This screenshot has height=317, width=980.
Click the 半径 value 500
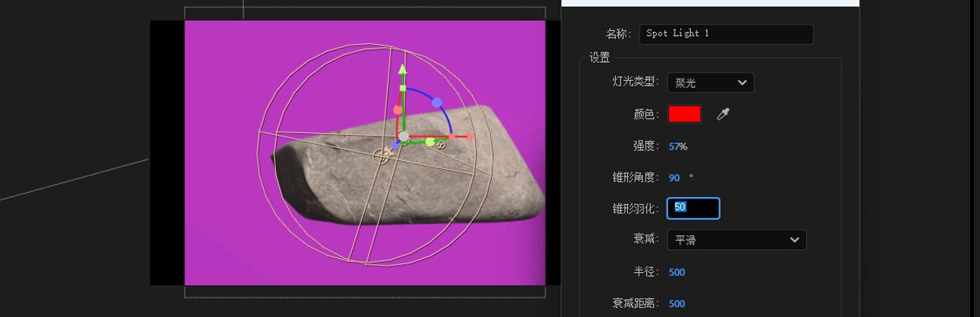[x=677, y=272]
